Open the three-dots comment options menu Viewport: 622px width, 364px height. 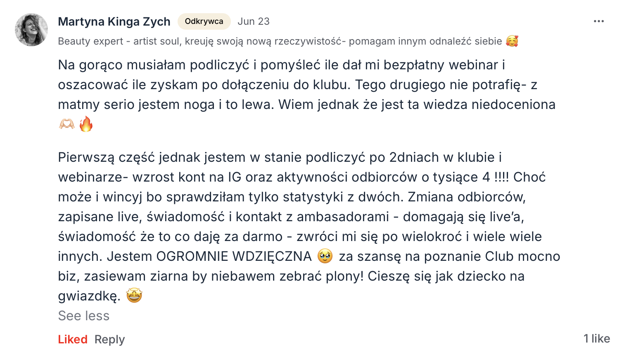[x=598, y=21]
